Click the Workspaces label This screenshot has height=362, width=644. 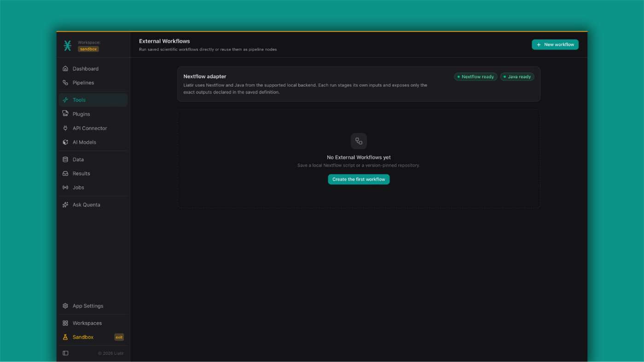tap(87, 323)
